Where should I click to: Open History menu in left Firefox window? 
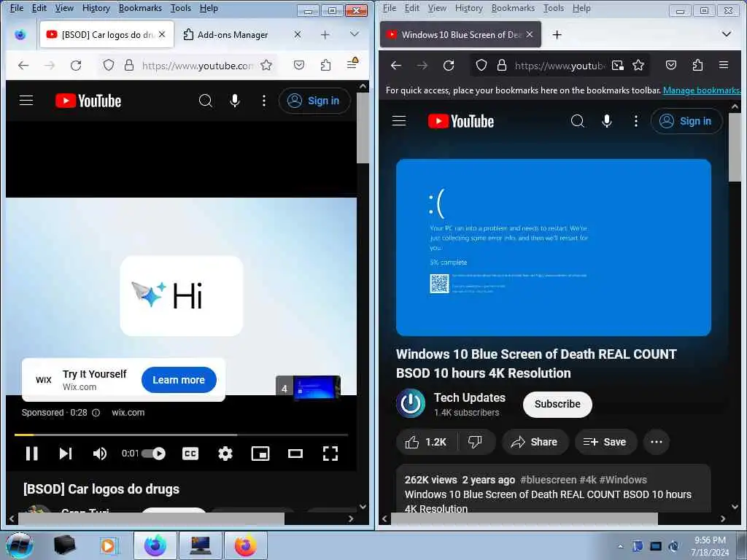(x=96, y=8)
